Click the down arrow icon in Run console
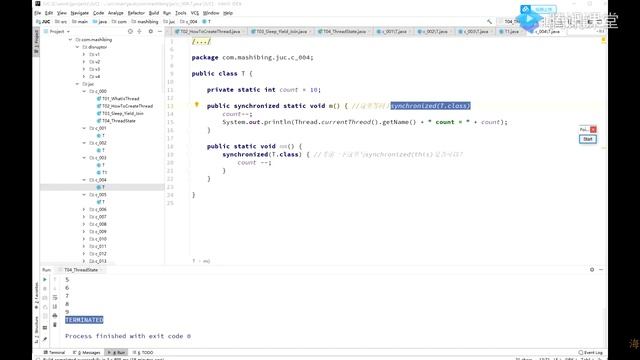The width and height of the screenshot is (640, 360). click(x=55, y=289)
